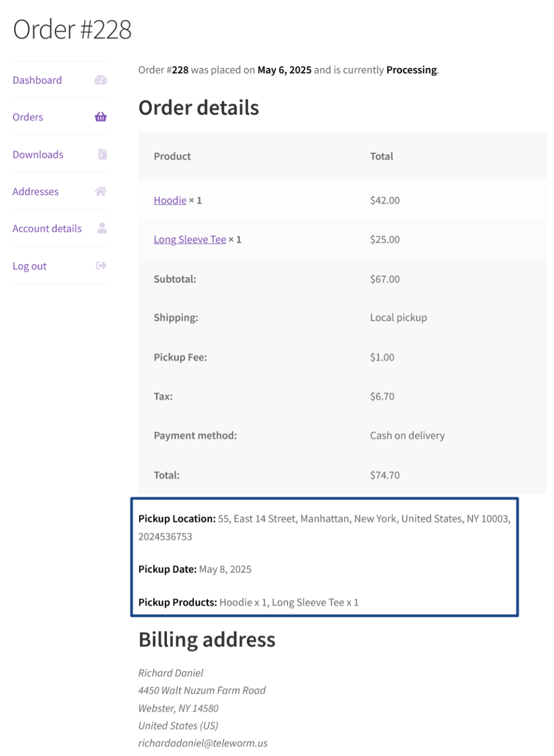The width and height of the screenshot is (554, 756).
Task: Open the Account details text link
Action: 47,228
